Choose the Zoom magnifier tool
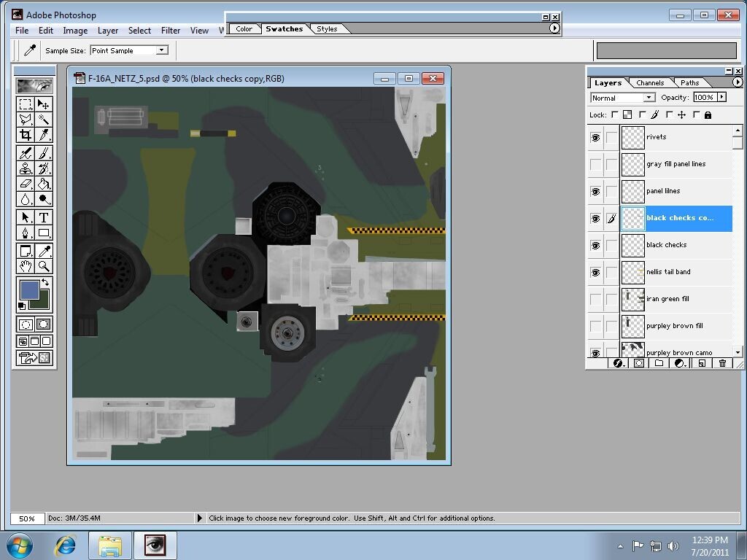 (44, 266)
